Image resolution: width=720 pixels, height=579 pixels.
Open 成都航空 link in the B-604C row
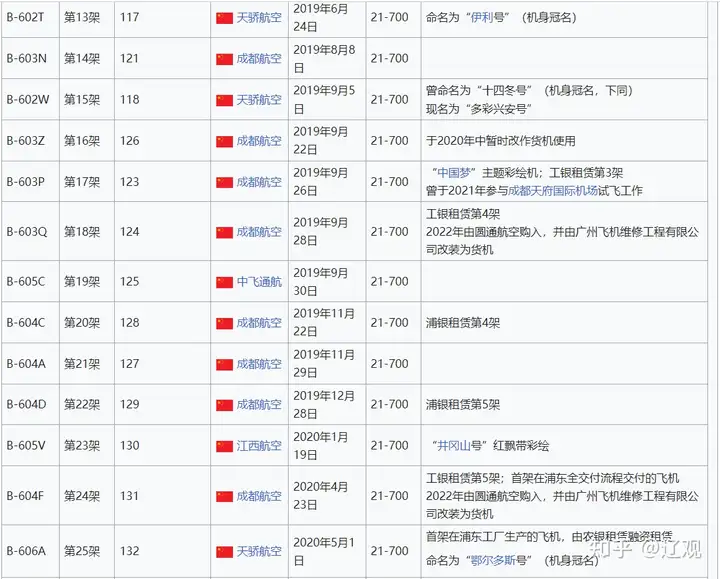(x=259, y=323)
